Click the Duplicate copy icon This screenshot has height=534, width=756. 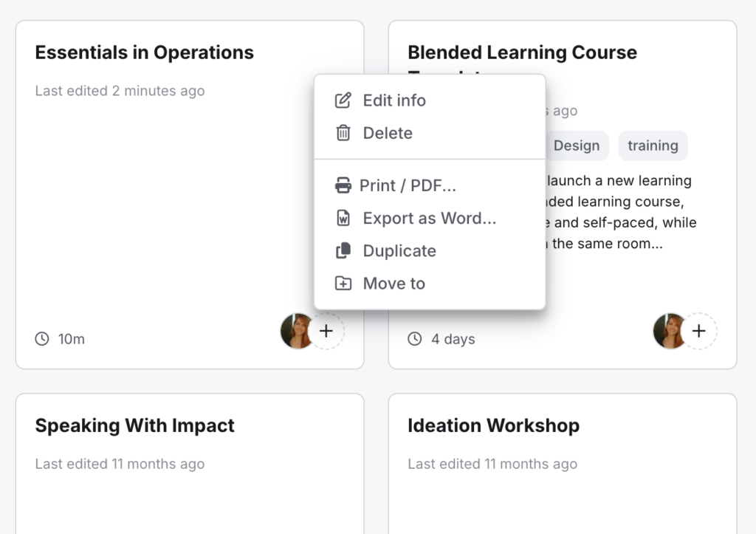(x=343, y=251)
